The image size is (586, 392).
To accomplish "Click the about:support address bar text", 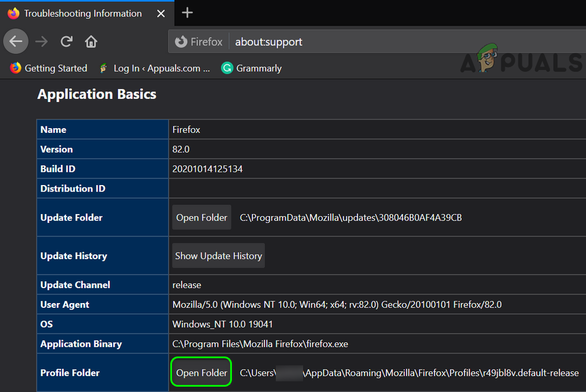I will 269,42.
